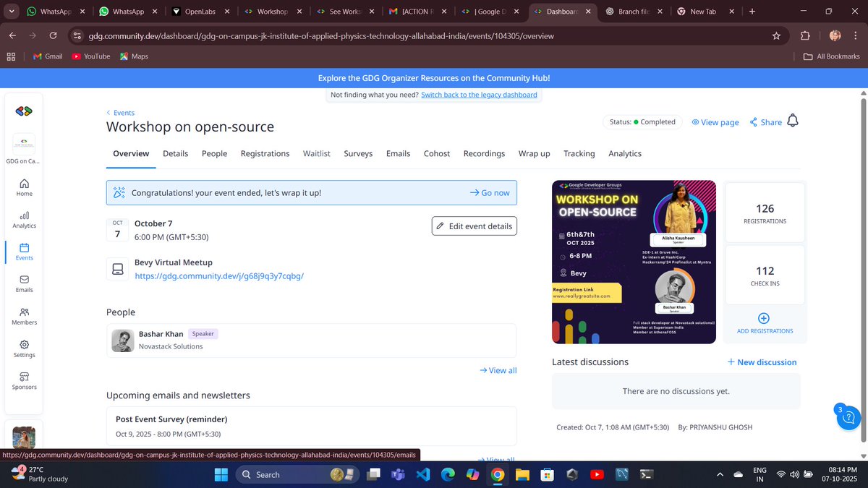Open the tab search dropdown arrow

tap(10, 12)
